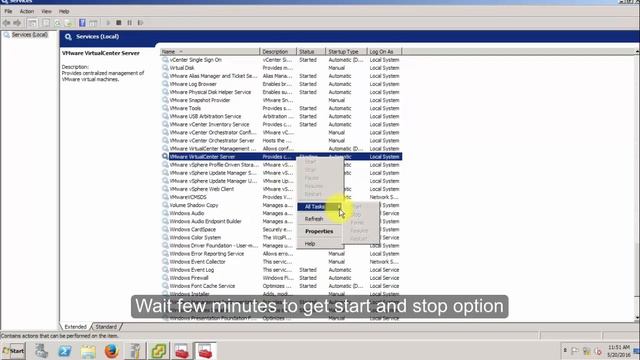Click the Action Center flag tray icon
Screen dimensions: 640x360
click(x=575, y=351)
